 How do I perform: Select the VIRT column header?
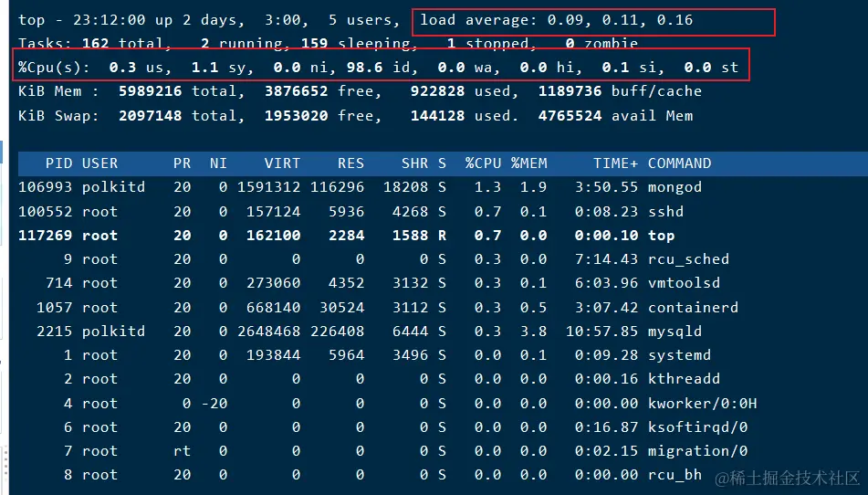click(282, 163)
